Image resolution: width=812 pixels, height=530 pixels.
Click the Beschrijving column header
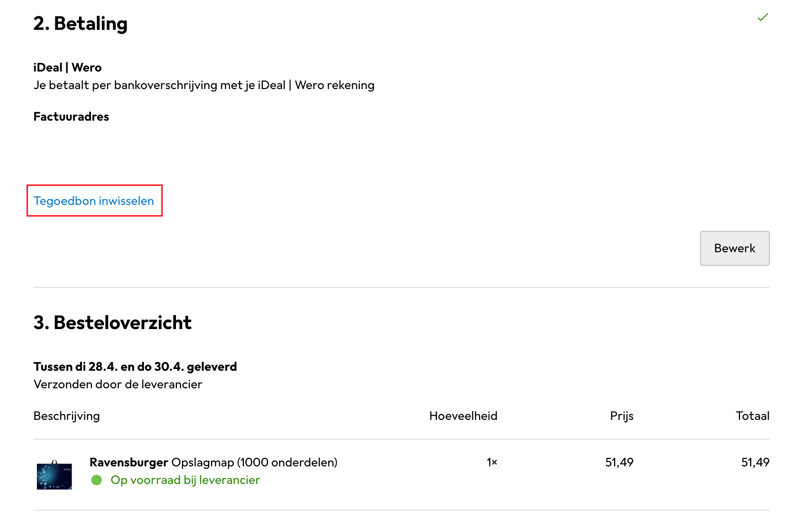pos(67,416)
